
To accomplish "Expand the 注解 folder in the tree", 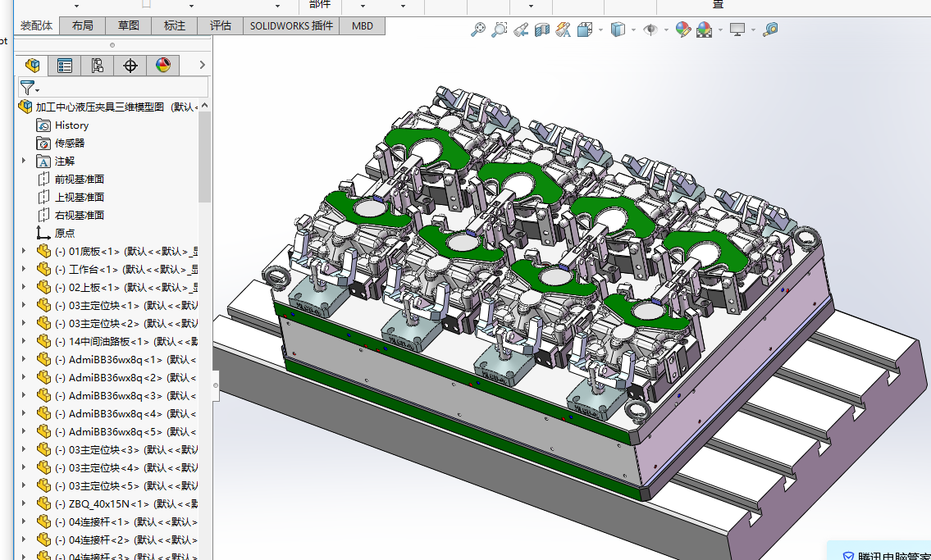I will 24,161.
